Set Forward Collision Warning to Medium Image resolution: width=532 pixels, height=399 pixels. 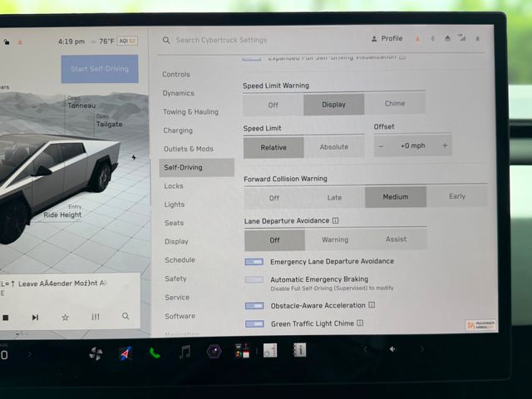click(x=396, y=197)
